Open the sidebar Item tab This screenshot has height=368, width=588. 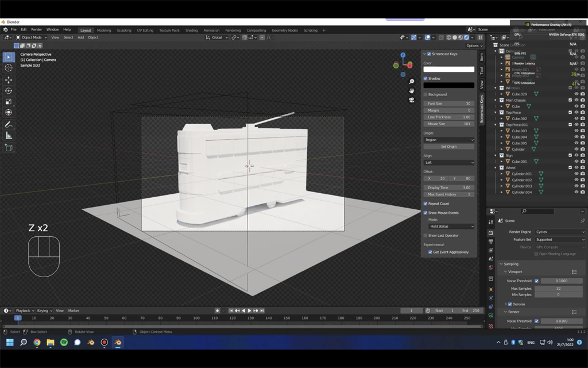pyautogui.click(x=482, y=57)
